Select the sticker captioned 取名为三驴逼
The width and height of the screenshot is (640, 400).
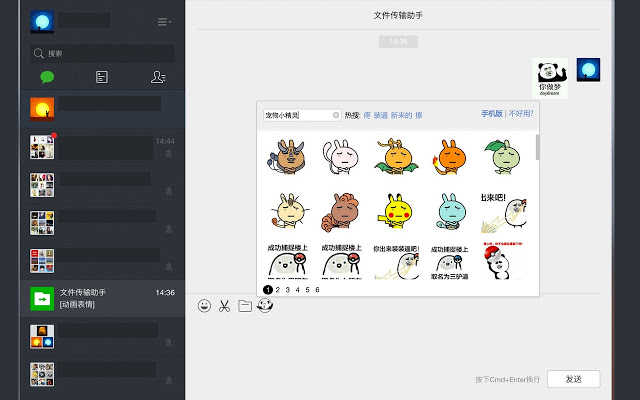449,262
